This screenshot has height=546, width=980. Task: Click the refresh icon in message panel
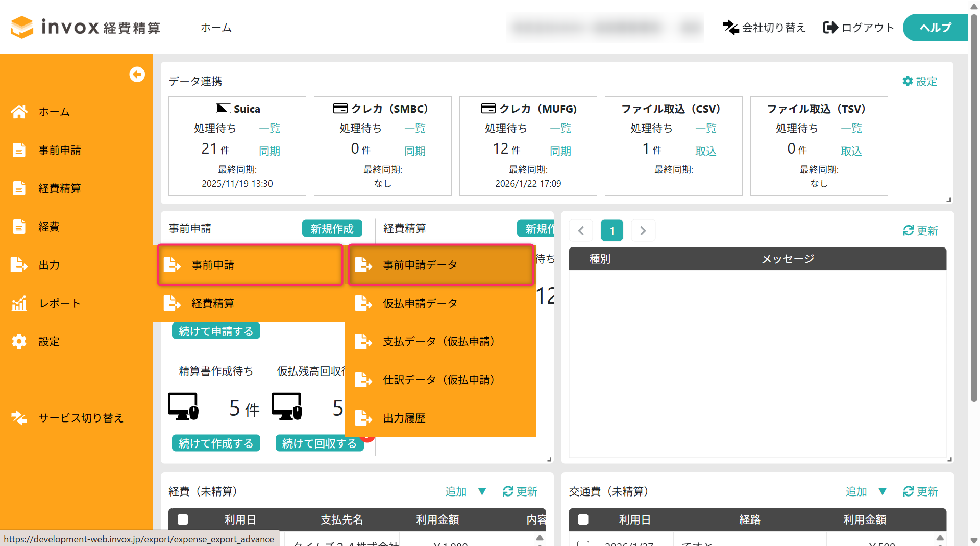908,231
